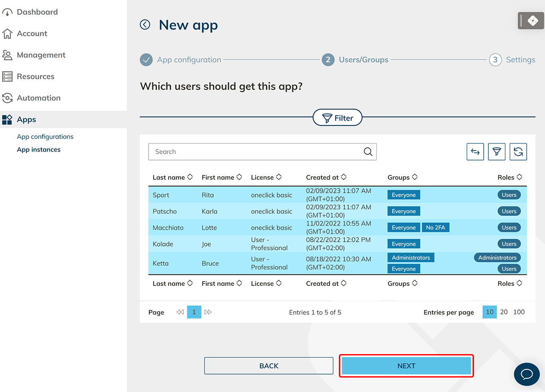Click the magnifier icon in the search box

(x=368, y=152)
